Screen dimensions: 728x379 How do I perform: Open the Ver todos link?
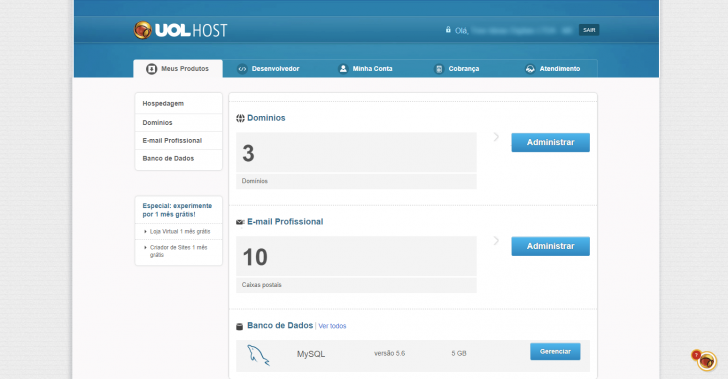pyautogui.click(x=332, y=326)
